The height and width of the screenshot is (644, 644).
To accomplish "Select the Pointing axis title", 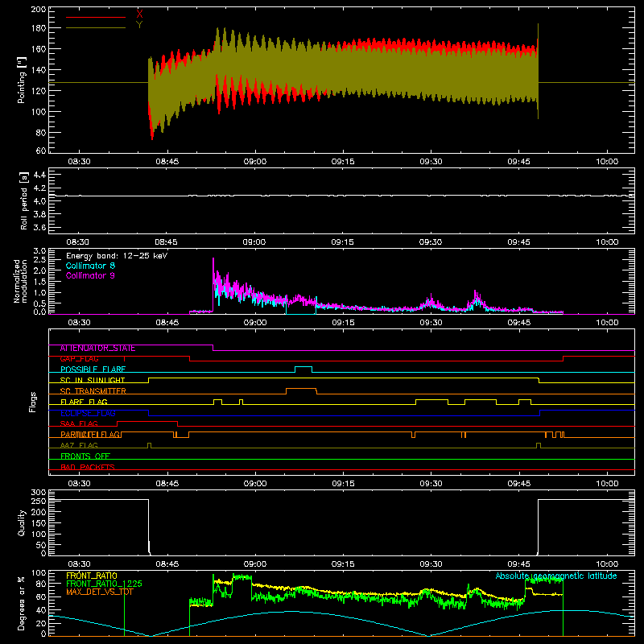I will coord(22,80).
